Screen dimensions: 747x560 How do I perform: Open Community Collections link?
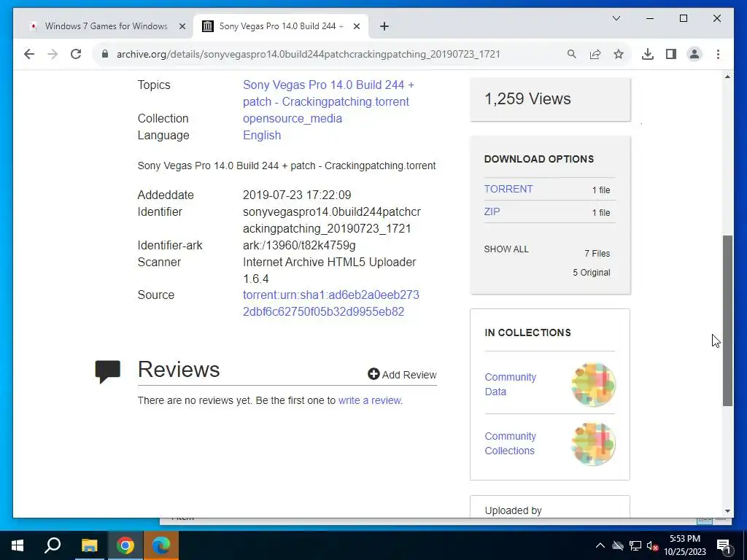(510, 443)
